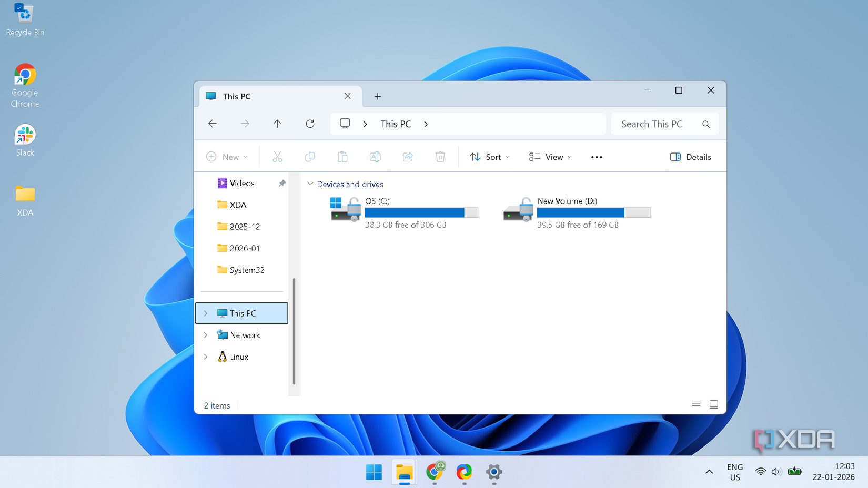Image resolution: width=868 pixels, height=488 pixels.
Task: Click the Paste icon
Action: (342, 156)
